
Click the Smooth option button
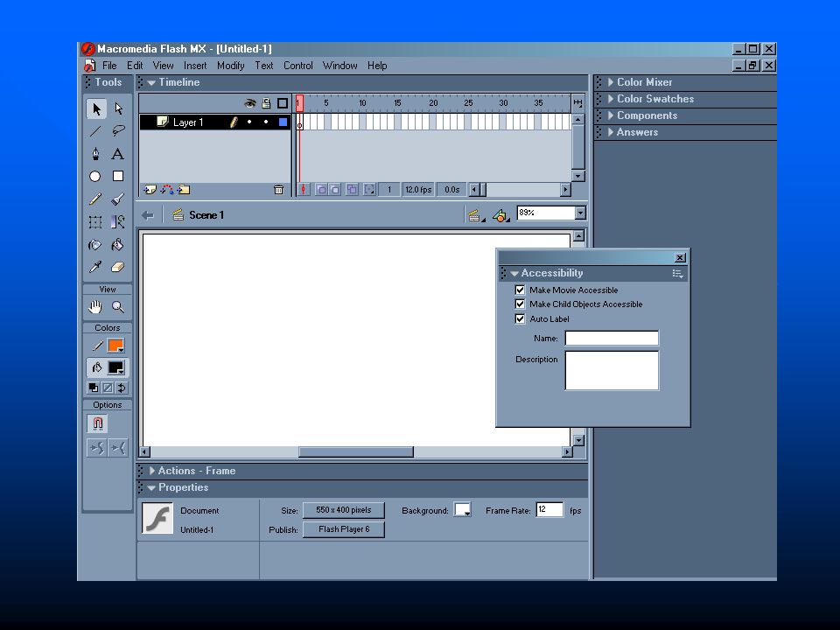coord(97,448)
